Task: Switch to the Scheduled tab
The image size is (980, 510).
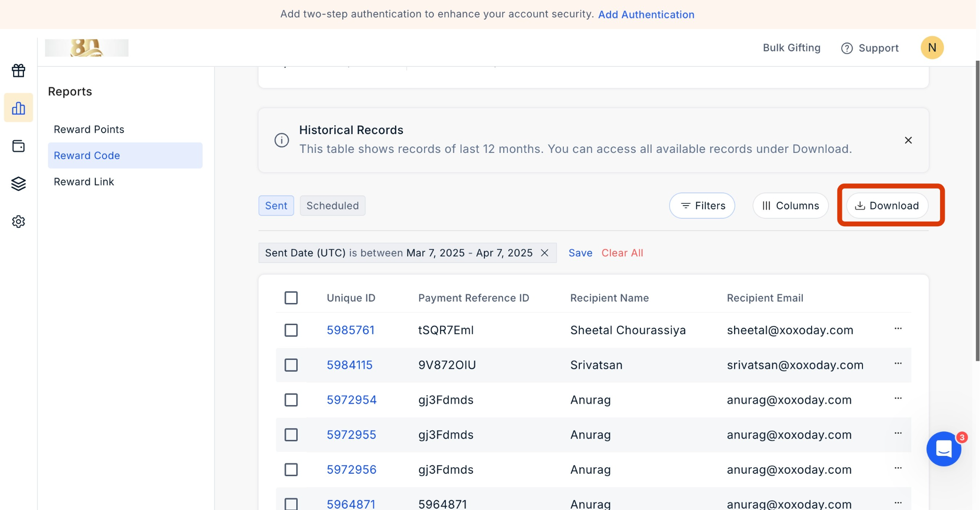Action: click(x=332, y=206)
